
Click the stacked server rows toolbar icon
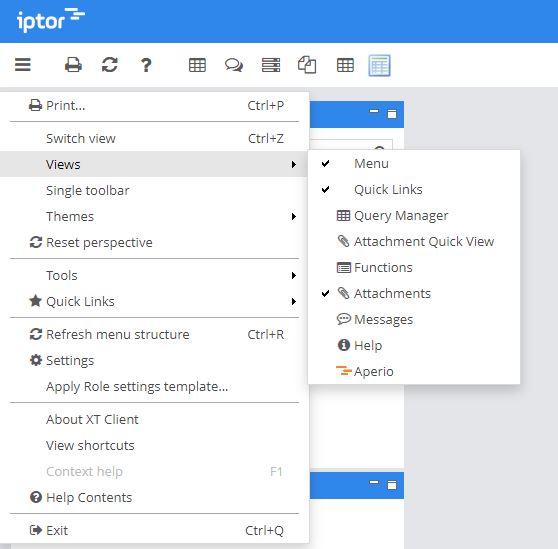(271, 65)
